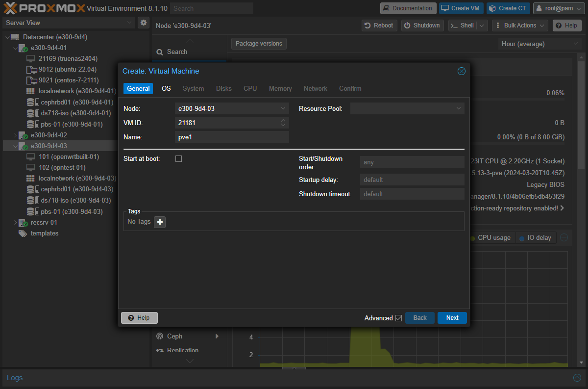
Task: Expand the recsrv-01 node
Action: click(15, 223)
